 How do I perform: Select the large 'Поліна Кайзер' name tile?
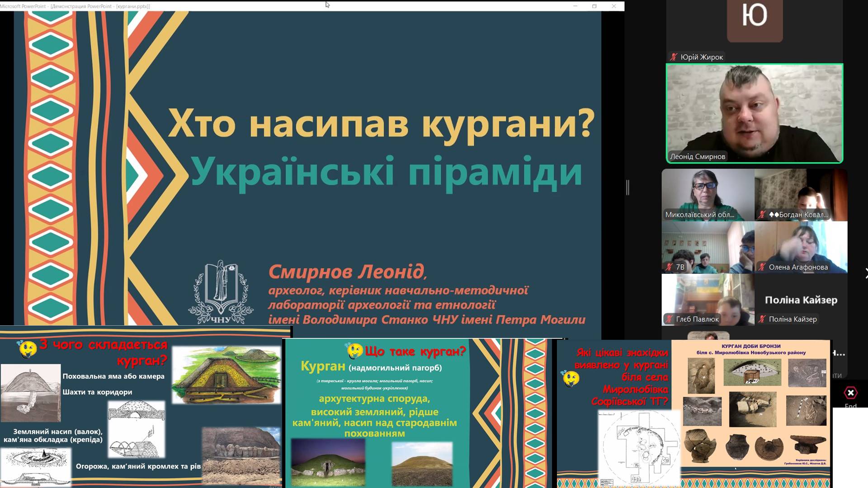[801, 300]
